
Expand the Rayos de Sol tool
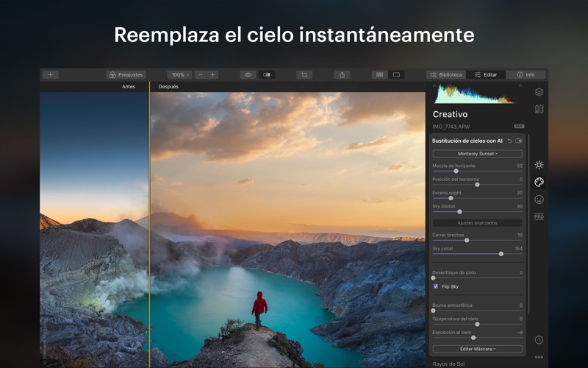[x=448, y=364]
